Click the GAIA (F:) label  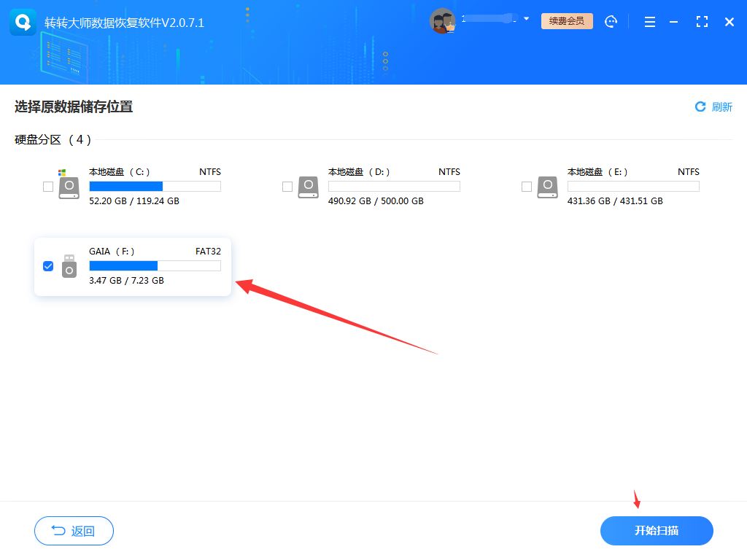click(x=112, y=252)
